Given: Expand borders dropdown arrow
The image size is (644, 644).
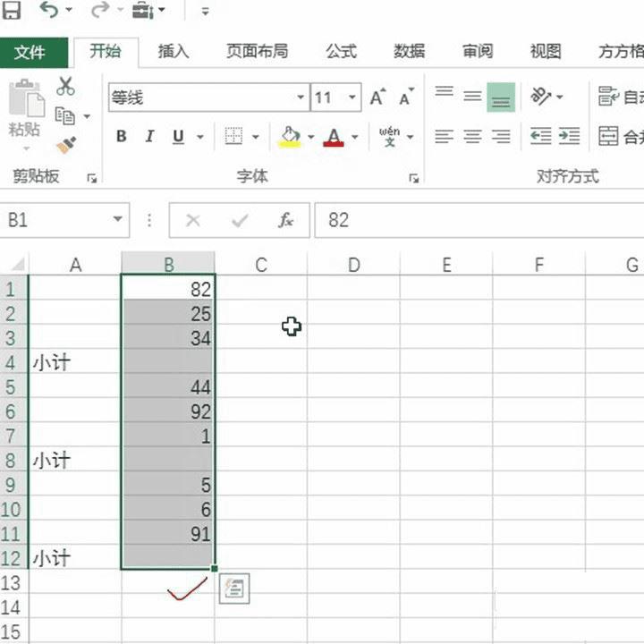Looking at the screenshot, I should [x=256, y=137].
